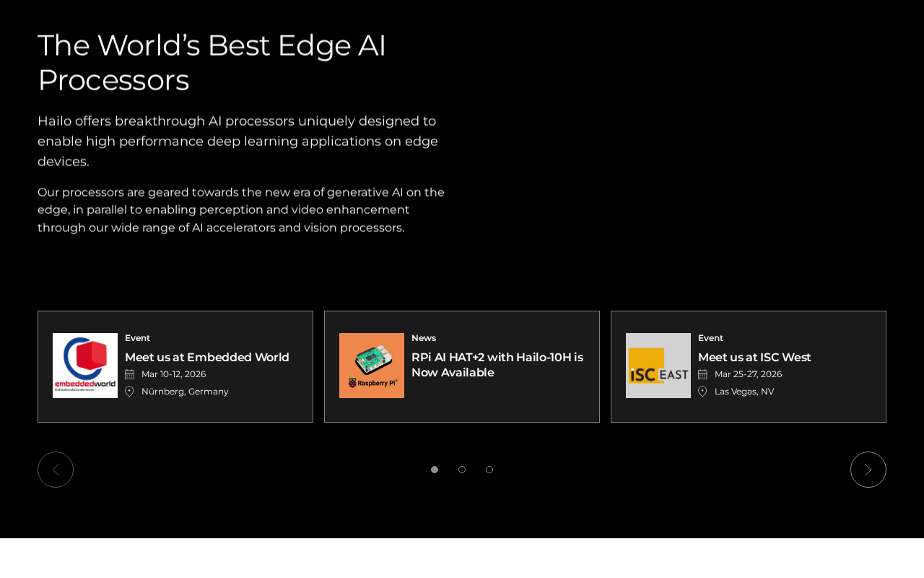Open the ISC East logo thumbnail
Viewport: 924px width, 578px height.
(x=658, y=366)
